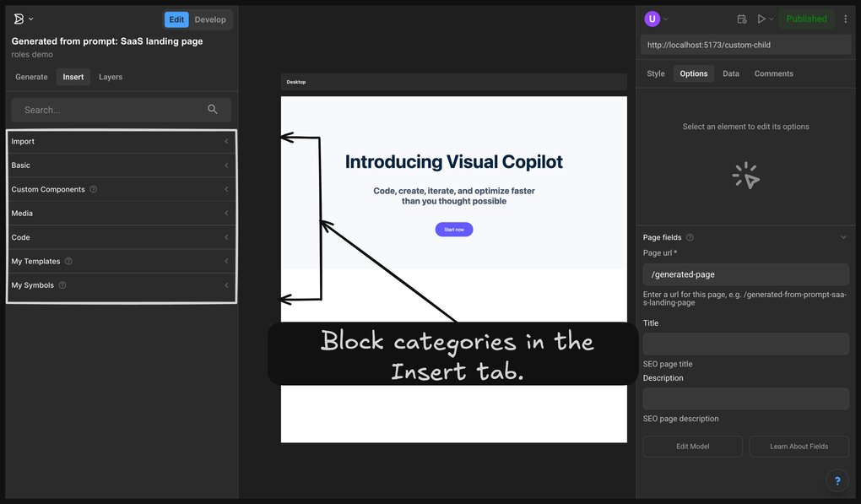Click inside the Page url field
861x504 pixels.
745,274
